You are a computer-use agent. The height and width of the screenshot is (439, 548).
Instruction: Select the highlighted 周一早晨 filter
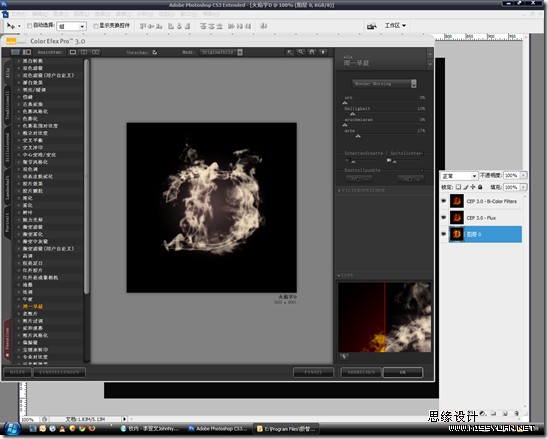pos(33,307)
